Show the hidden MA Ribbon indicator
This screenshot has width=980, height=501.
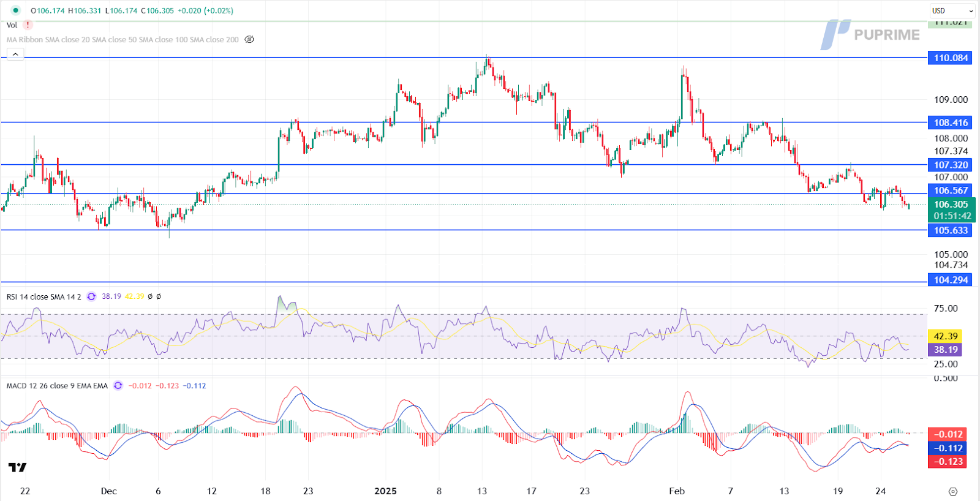(x=249, y=39)
